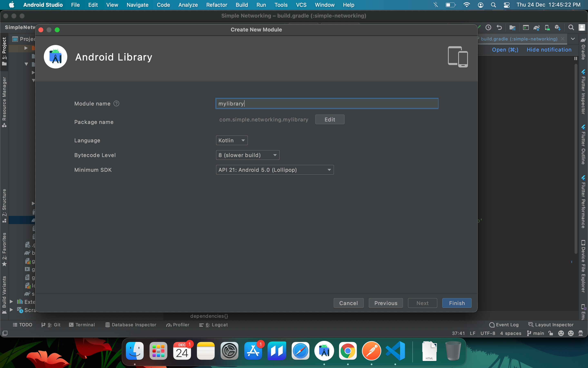Image resolution: width=588 pixels, height=368 pixels.
Task: Expand the Scratches tree node arrow
Action: pyautogui.click(x=11, y=310)
